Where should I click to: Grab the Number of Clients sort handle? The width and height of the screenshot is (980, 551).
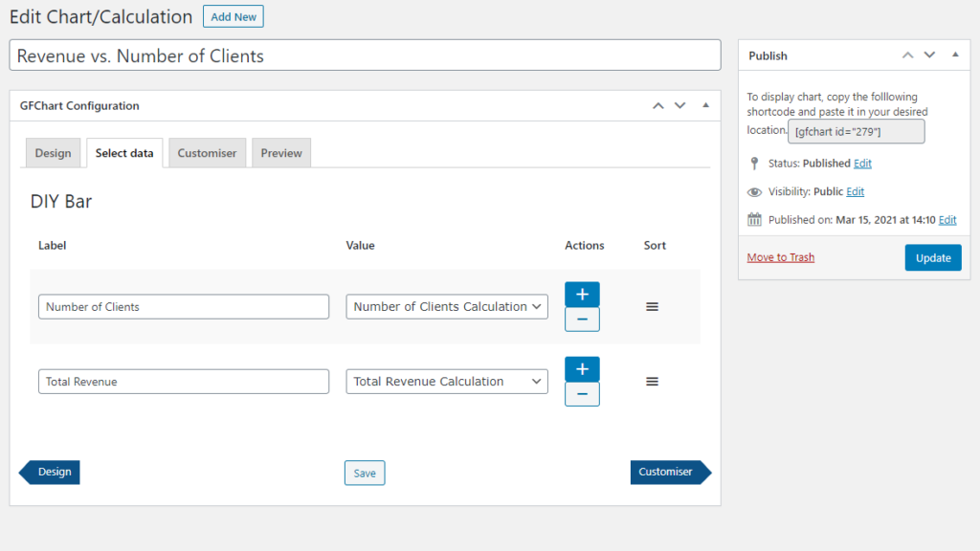pos(652,306)
